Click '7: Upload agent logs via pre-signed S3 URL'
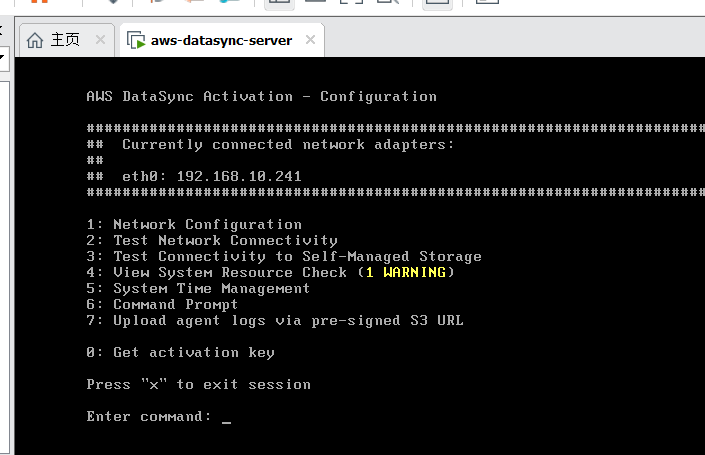The height and width of the screenshot is (455, 705). point(275,321)
